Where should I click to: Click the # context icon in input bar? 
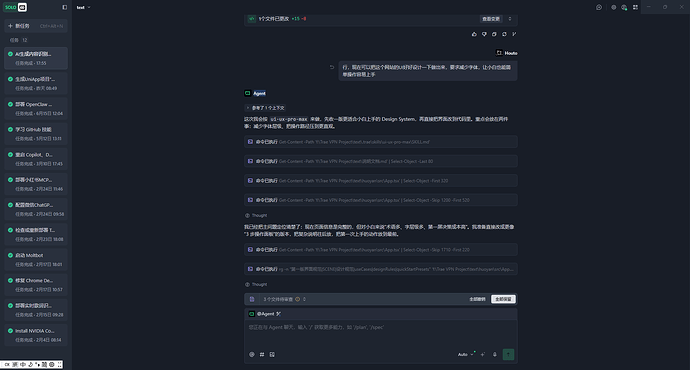coord(262,354)
